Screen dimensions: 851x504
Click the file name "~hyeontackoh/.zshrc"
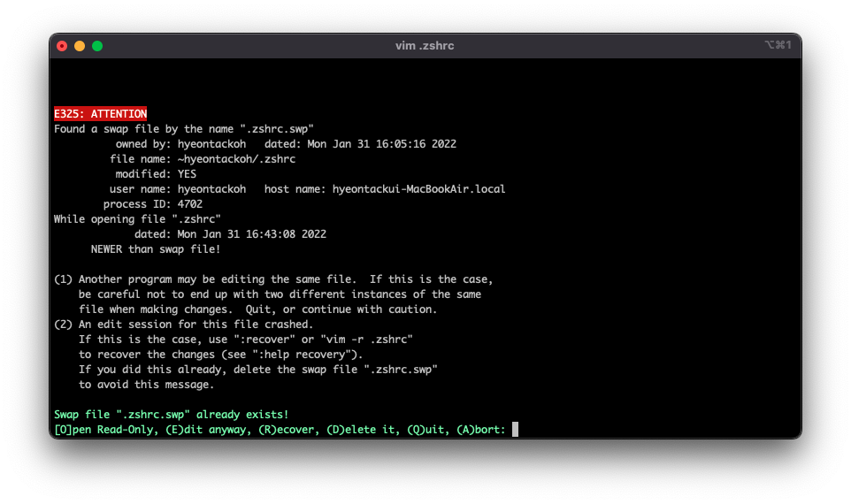click(x=236, y=159)
